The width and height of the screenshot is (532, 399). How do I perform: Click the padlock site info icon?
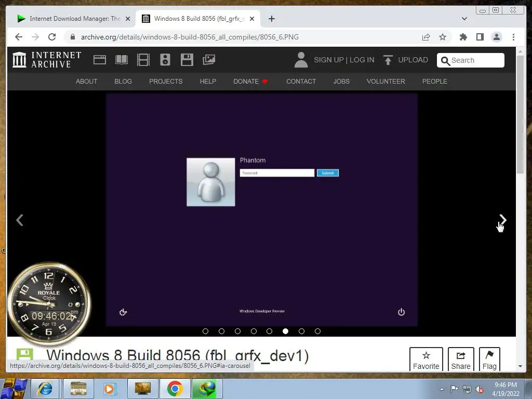click(x=73, y=37)
